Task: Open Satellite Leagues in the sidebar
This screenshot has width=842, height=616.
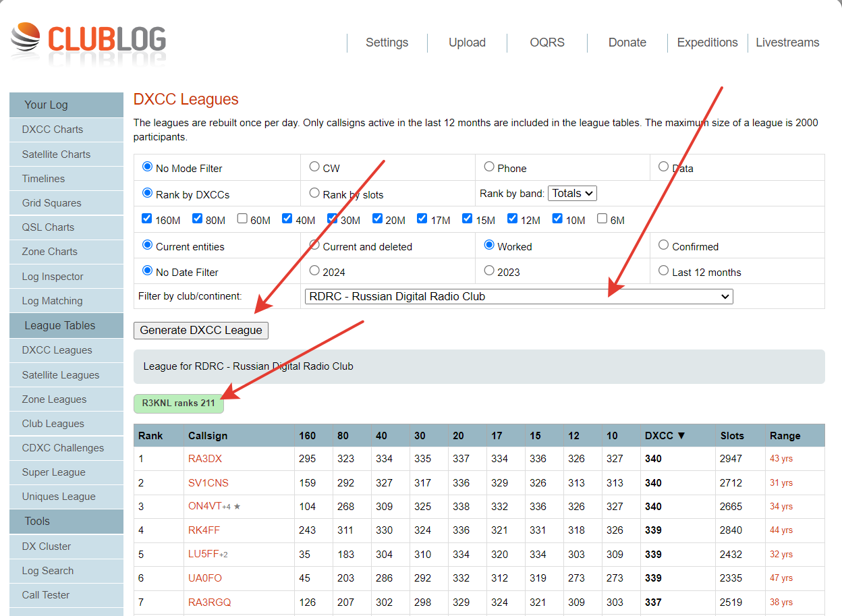Action: [x=66, y=375]
